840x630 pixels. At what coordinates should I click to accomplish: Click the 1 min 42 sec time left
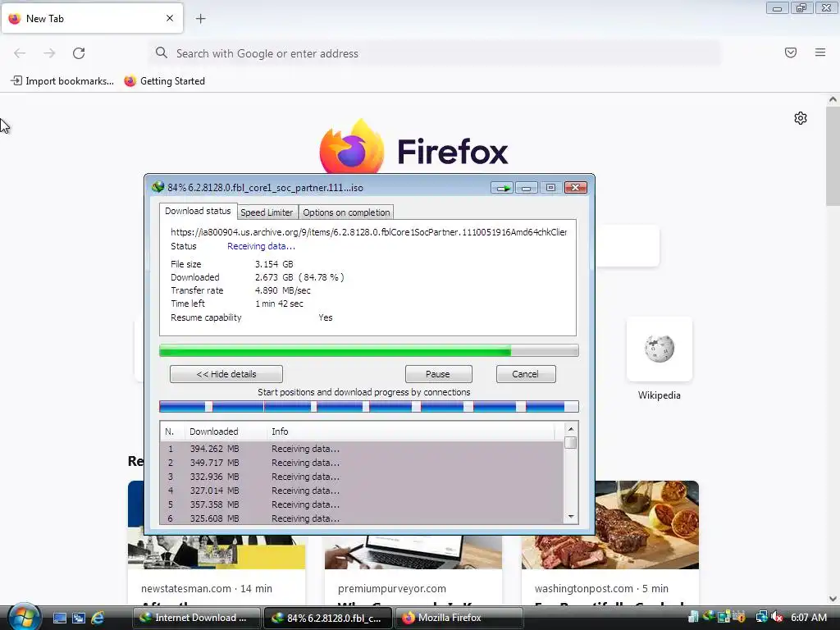[279, 304]
